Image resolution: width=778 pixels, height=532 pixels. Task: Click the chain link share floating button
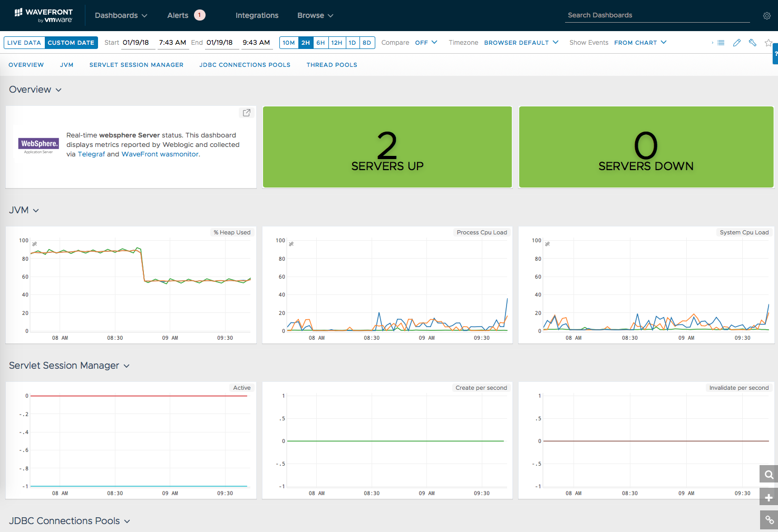769,520
